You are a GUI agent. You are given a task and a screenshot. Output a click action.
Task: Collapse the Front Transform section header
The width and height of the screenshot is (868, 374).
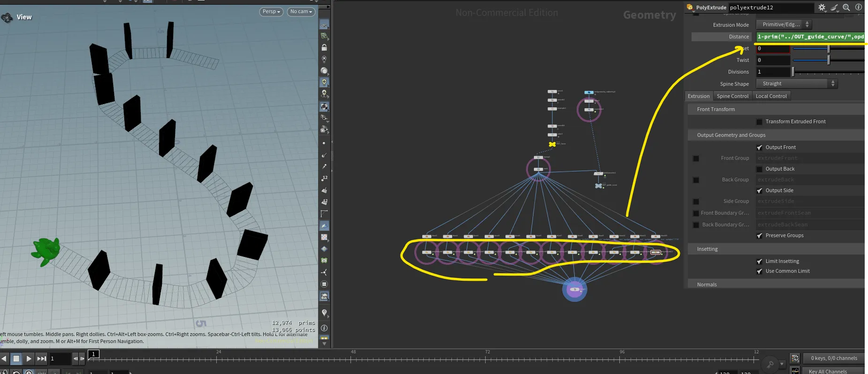[776, 109]
